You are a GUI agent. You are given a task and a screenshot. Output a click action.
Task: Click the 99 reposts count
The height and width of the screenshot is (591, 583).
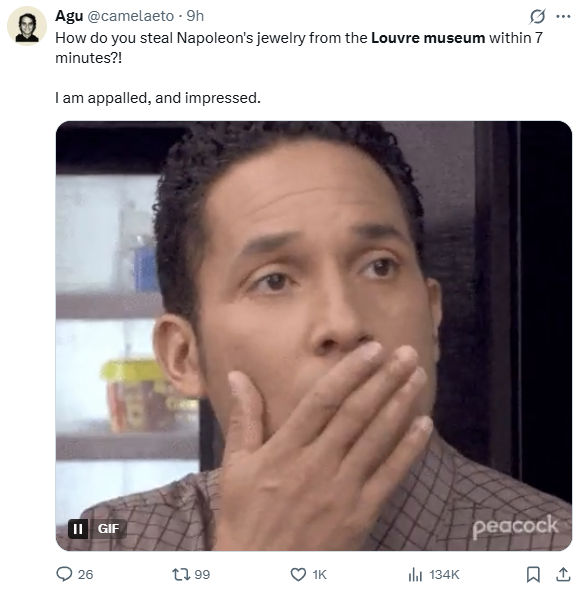202,574
